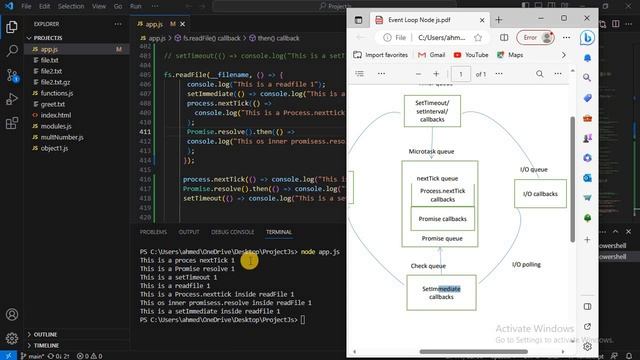Open multiNumber.js in the explorer
Viewport: 640px width, 360px height.
(x=62, y=137)
